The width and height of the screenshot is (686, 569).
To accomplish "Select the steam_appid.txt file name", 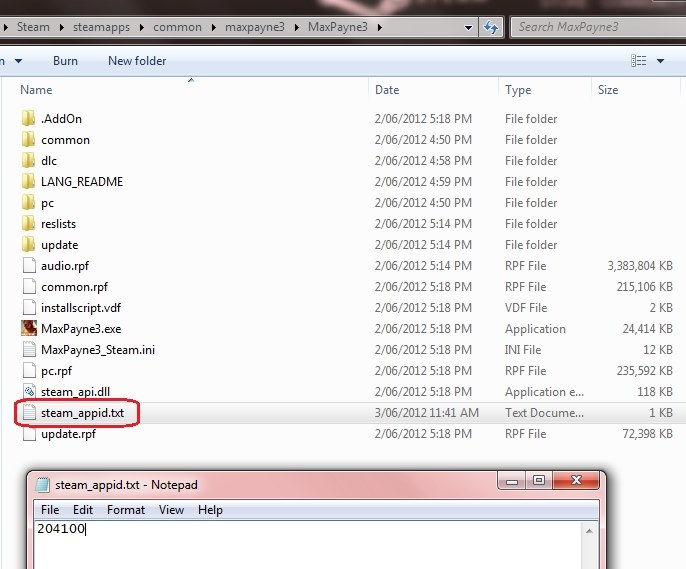I will point(83,413).
